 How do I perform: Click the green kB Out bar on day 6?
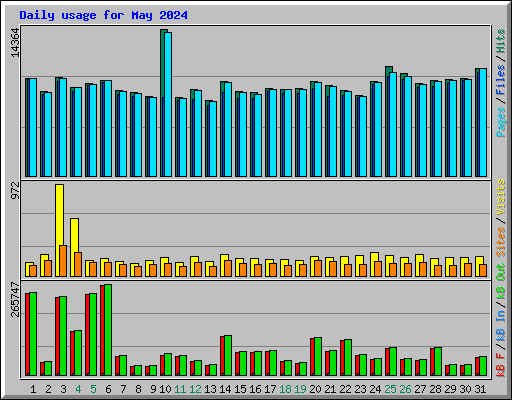coord(108,330)
